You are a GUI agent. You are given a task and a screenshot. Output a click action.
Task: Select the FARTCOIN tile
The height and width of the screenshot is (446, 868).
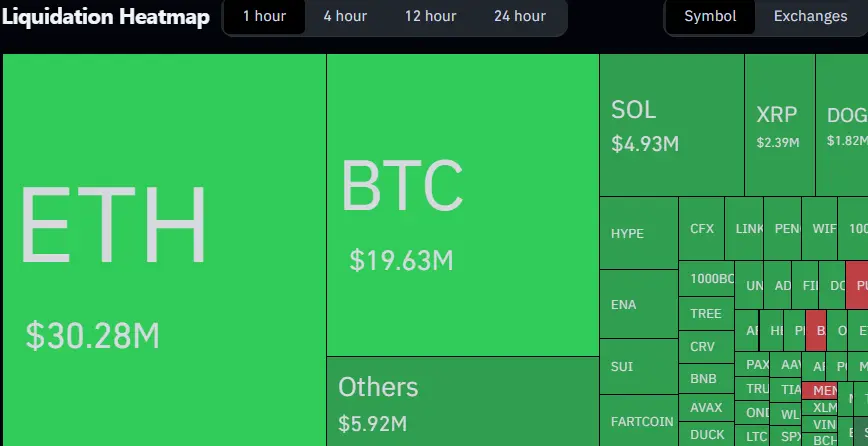[x=639, y=421]
